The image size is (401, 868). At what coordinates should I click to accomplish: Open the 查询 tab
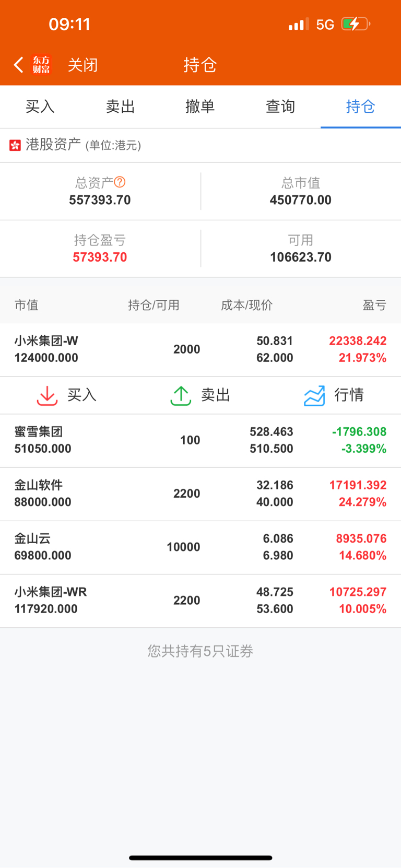pyautogui.click(x=280, y=107)
